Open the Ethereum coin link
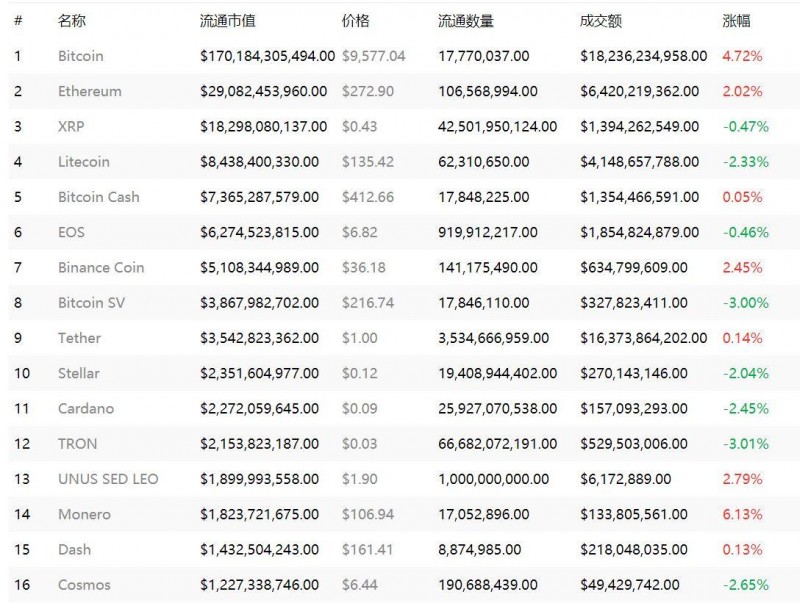Viewport: 800px width, 603px height. [89, 91]
